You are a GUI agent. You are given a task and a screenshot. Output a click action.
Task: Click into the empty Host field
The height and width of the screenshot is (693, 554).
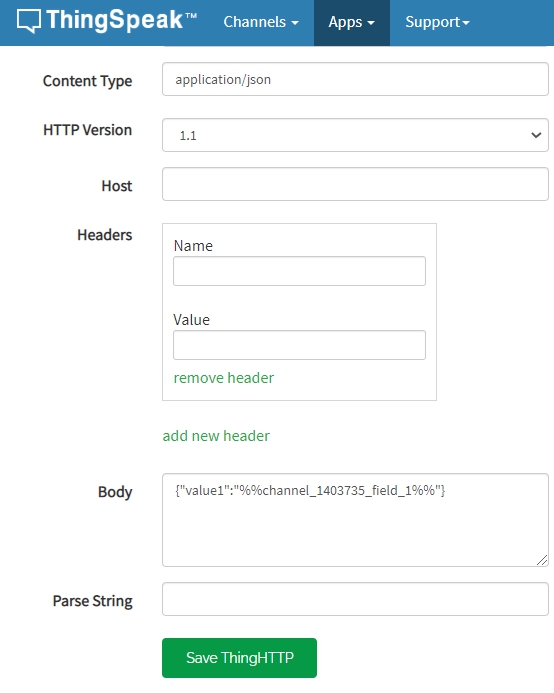[355, 184]
